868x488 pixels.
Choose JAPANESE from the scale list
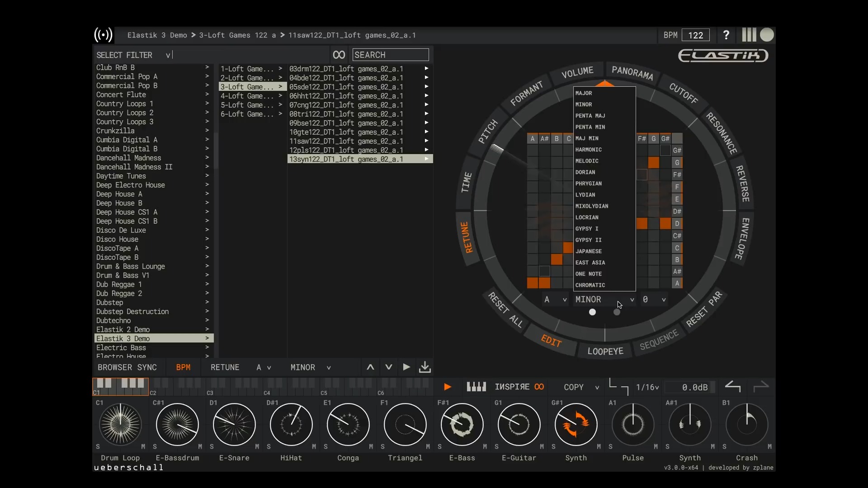tap(604, 251)
